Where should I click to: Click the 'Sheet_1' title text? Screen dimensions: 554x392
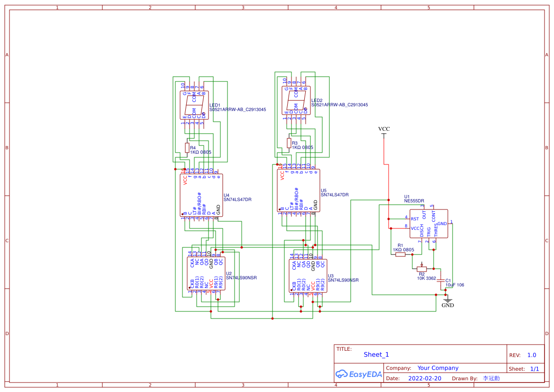[x=376, y=355]
